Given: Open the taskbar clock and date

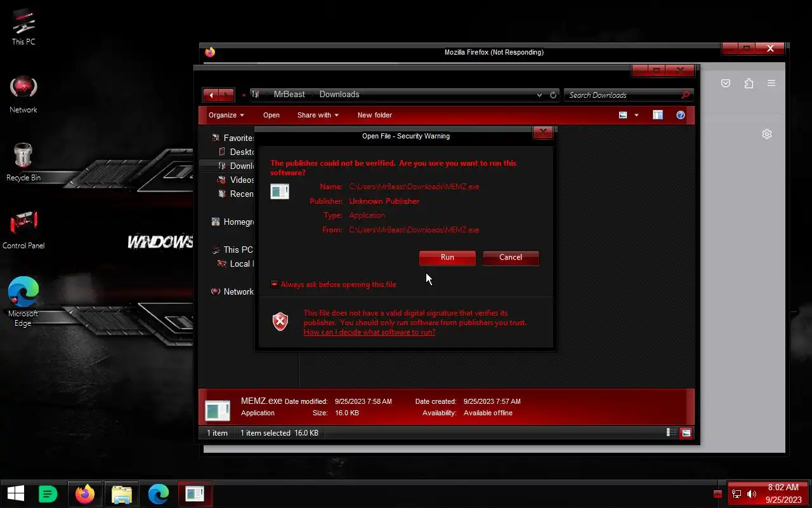Looking at the screenshot, I should click(783, 493).
